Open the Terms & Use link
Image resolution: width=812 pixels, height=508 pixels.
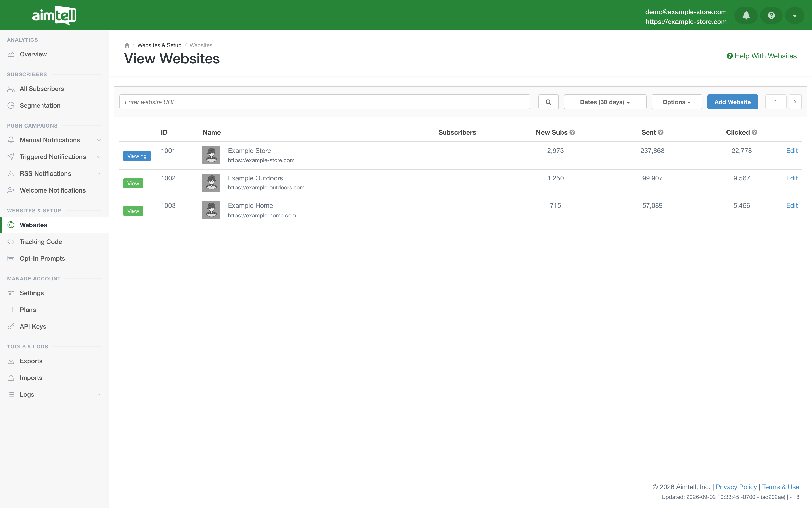coord(781,487)
